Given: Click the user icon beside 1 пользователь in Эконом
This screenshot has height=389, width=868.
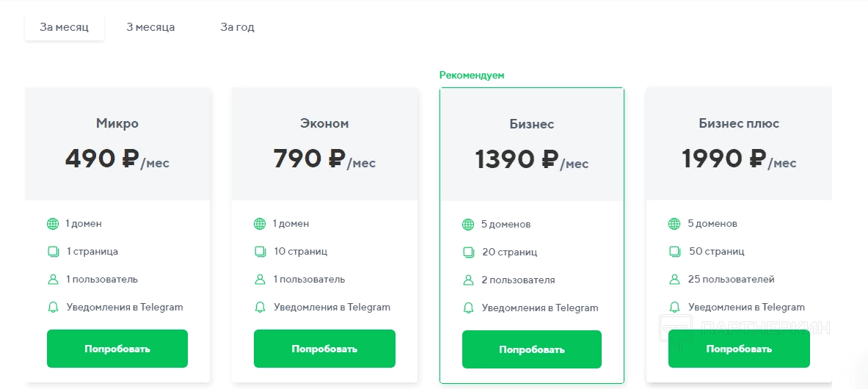Looking at the screenshot, I should click(260, 279).
